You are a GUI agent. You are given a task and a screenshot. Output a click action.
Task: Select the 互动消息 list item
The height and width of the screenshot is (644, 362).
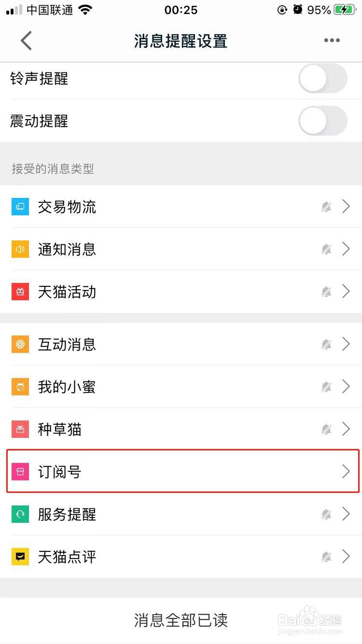click(181, 344)
